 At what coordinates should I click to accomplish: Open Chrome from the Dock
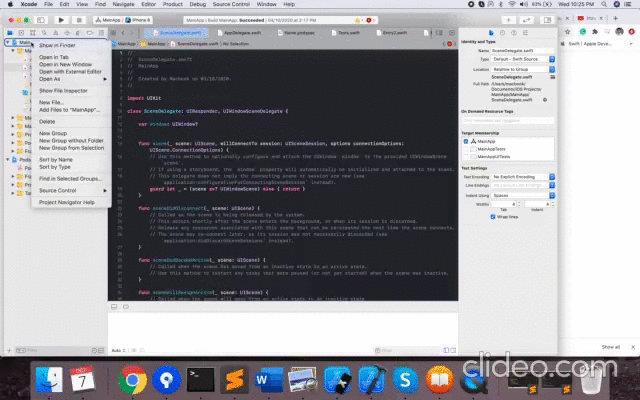[x=132, y=380]
